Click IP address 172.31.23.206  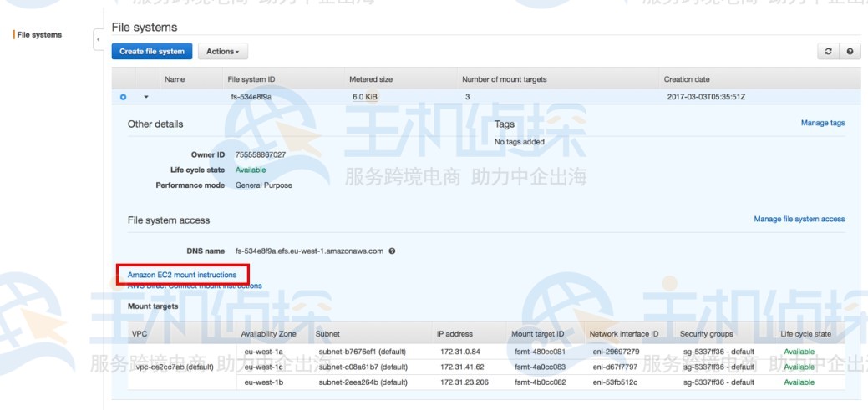(x=464, y=382)
